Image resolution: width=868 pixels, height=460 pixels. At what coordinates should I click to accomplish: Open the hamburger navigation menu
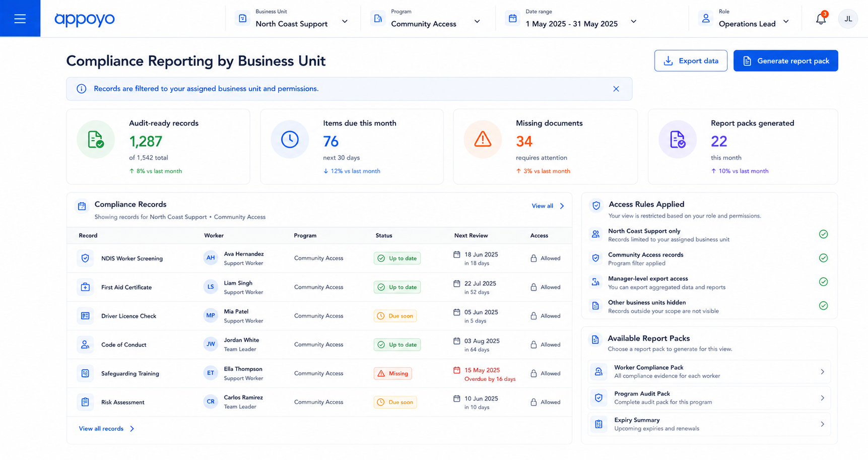click(20, 19)
